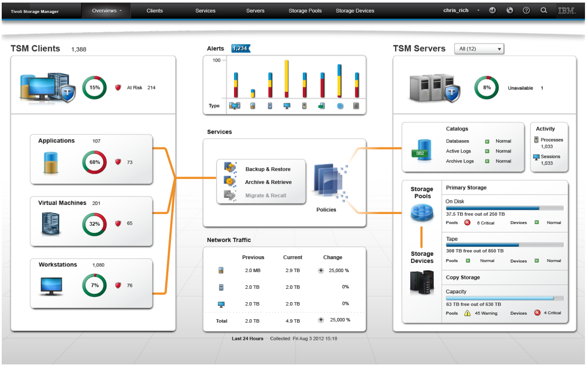
Task: Click the TSM Clients 15% donut gauge
Action: (x=94, y=88)
